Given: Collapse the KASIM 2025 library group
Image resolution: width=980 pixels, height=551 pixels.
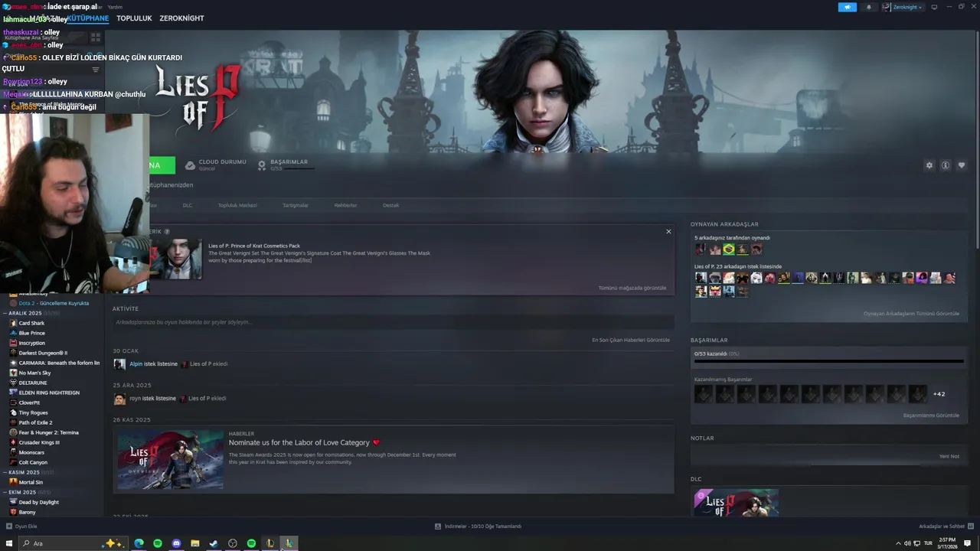Looking at the screenshot, I should [x=5, y=472].
